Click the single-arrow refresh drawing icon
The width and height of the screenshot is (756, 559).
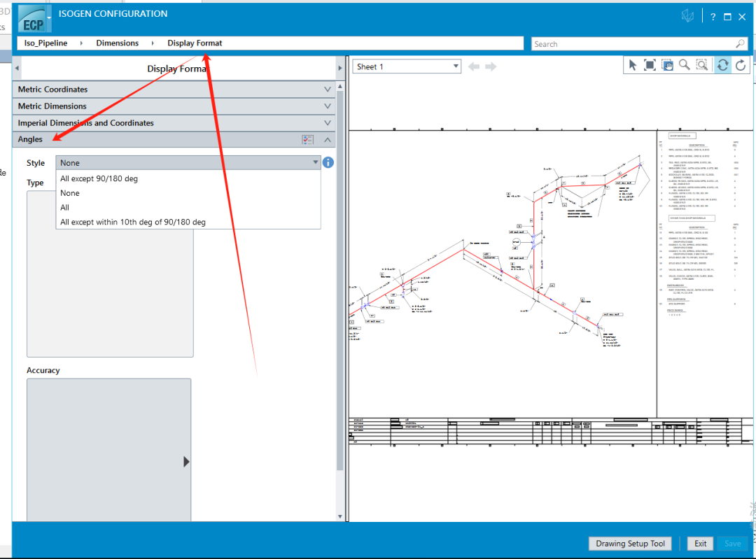(x=741, y=65)
